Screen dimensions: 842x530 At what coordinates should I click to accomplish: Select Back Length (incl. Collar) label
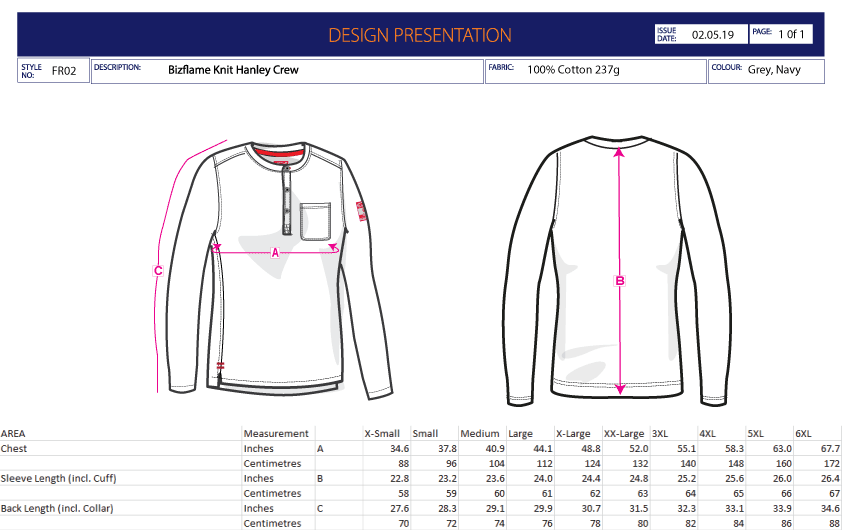tap(57, 508)
